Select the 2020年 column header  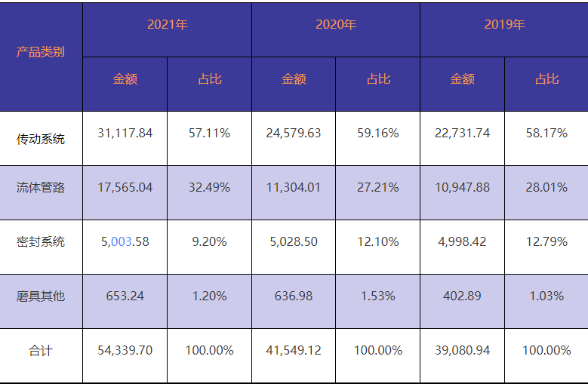336,24
